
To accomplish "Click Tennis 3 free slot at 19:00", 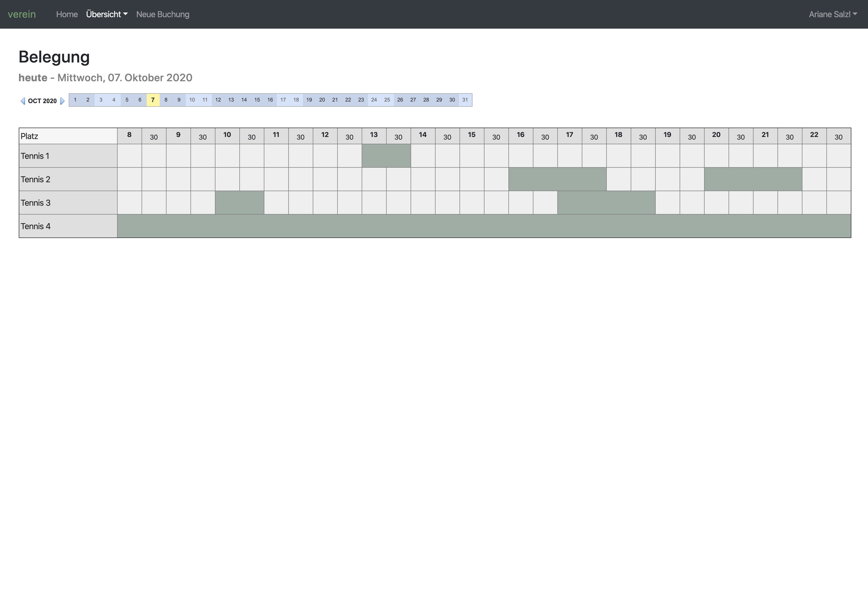I will (x=668, y=203).
